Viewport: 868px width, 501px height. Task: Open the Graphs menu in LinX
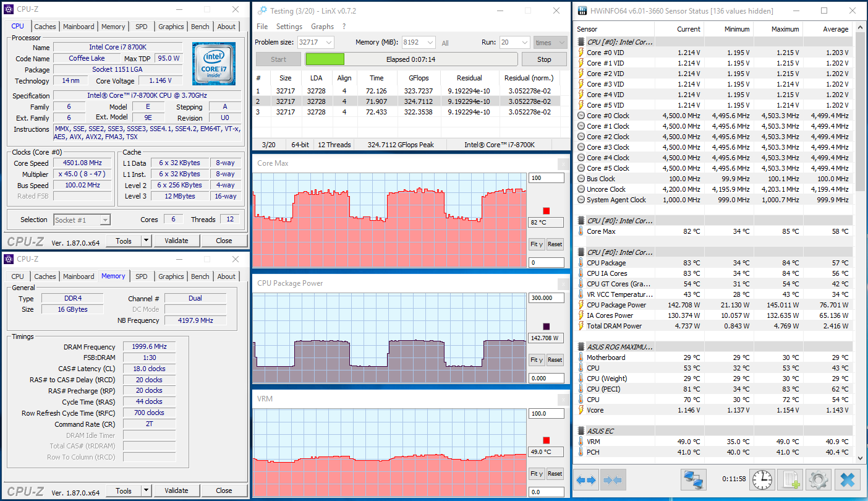(x=322, y=27)
